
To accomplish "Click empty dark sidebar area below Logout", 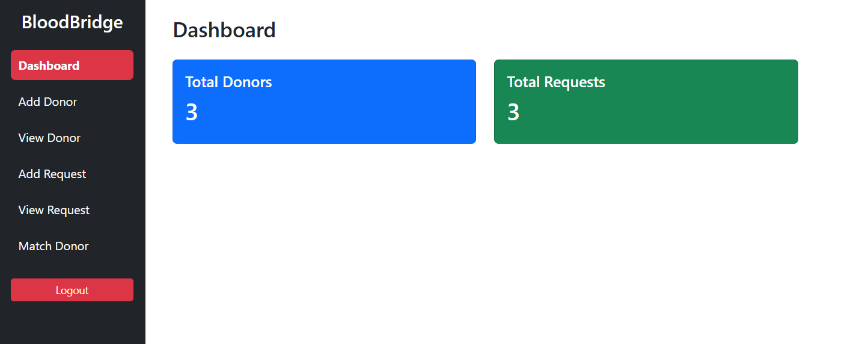I will point(72,323).
